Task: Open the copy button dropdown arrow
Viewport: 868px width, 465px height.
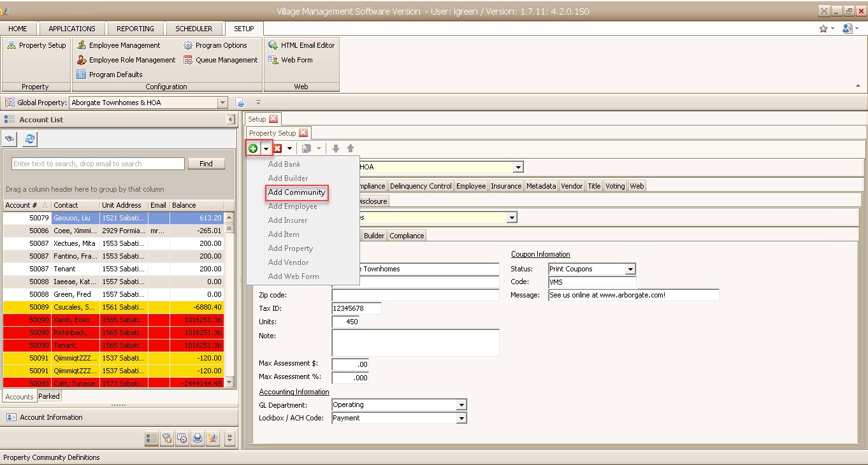Action: pos(319,148)
